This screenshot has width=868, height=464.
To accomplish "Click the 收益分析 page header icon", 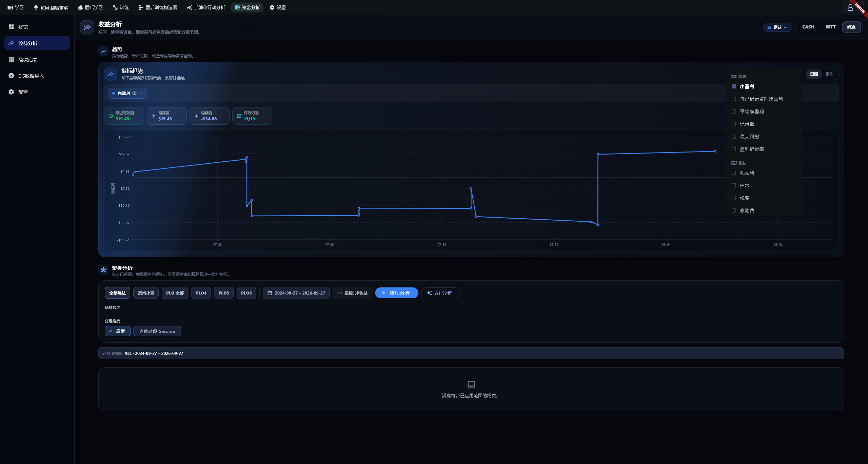I will [87, 27].
